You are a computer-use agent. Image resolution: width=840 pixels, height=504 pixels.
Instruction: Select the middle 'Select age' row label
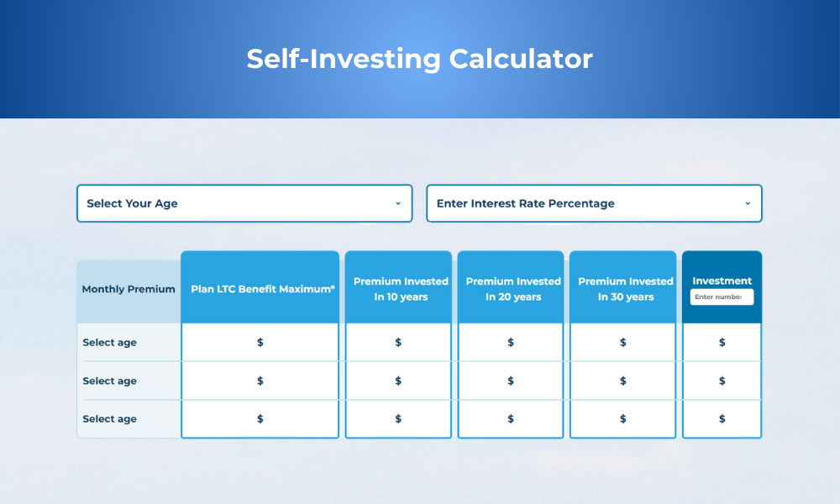coord(109,381)
